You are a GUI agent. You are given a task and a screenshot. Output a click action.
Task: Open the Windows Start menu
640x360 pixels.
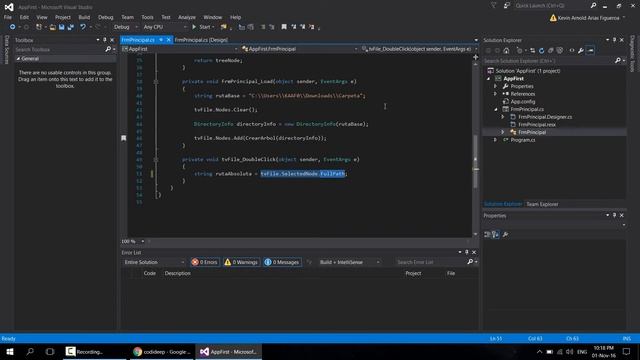(10, 351)
